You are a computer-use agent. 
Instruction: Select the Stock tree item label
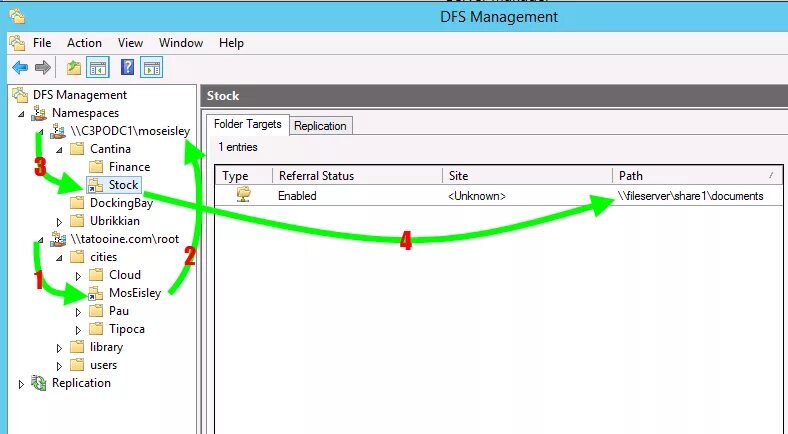coord(124,185)
